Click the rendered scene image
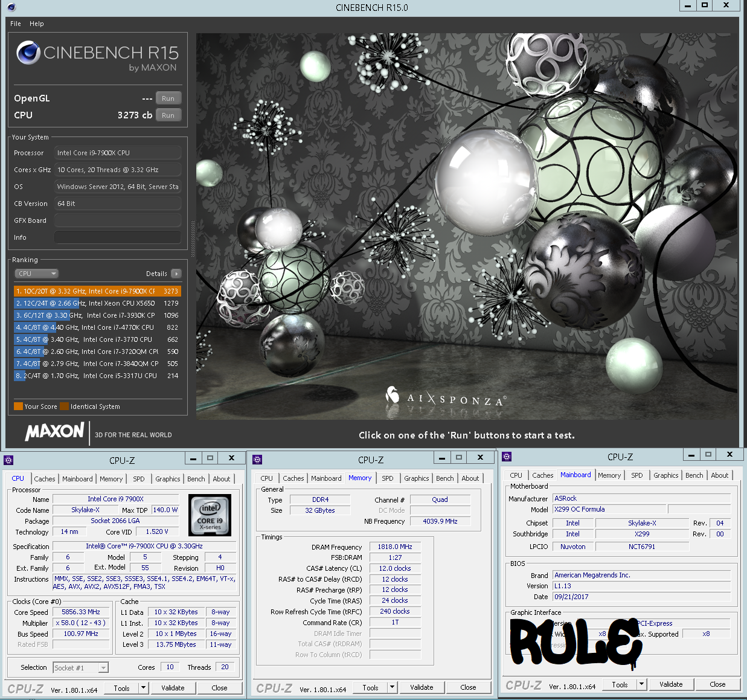747x700 pixels. tap(467, 226)
